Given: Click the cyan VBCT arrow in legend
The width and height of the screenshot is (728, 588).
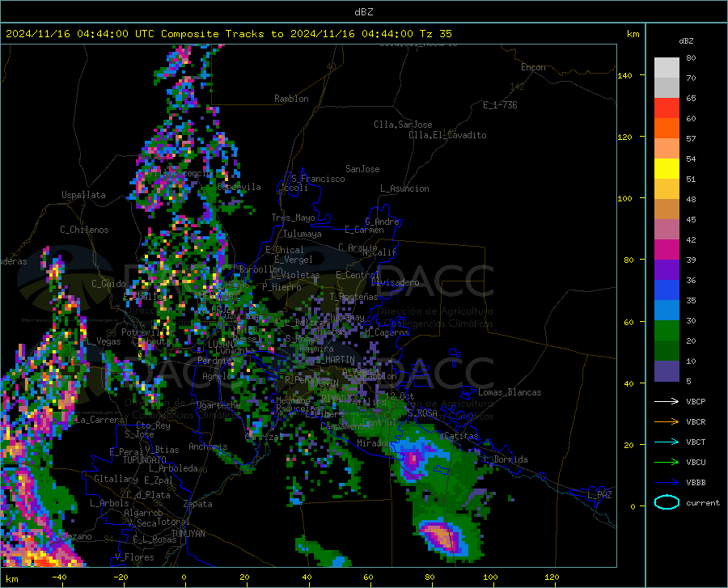Looking at the screenshot, I should click(x=667, y=442).
